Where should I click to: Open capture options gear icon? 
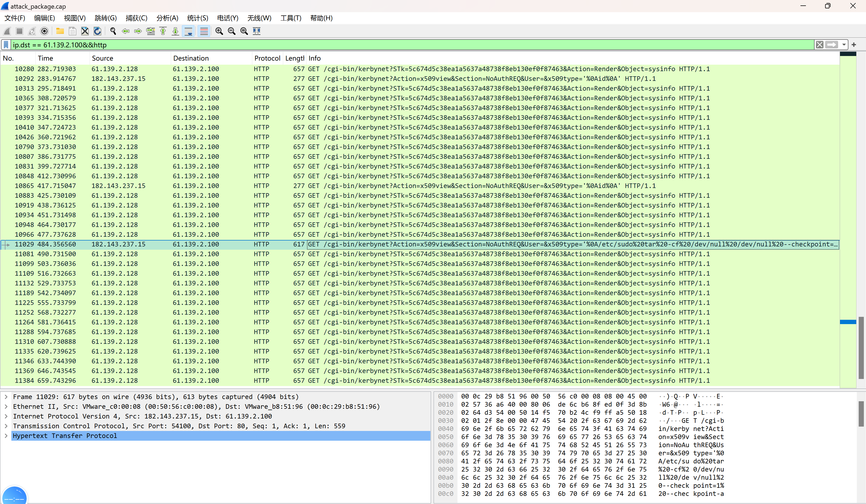pos(44,31)
